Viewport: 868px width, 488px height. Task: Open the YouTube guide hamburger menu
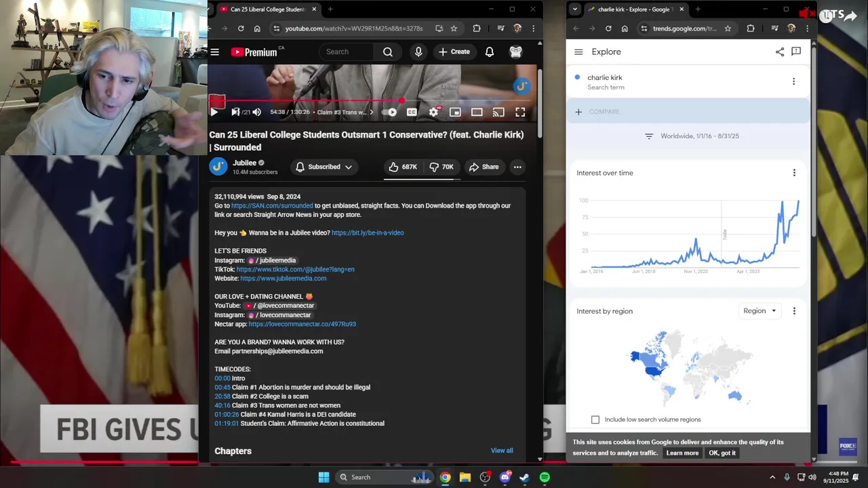pyautogui.click(x=214, y=52)
